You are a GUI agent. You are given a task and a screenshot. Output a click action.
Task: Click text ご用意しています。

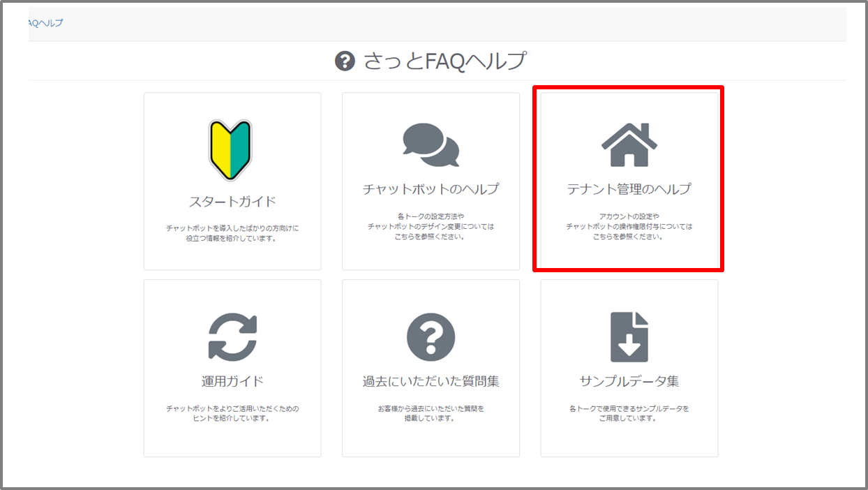629,418
